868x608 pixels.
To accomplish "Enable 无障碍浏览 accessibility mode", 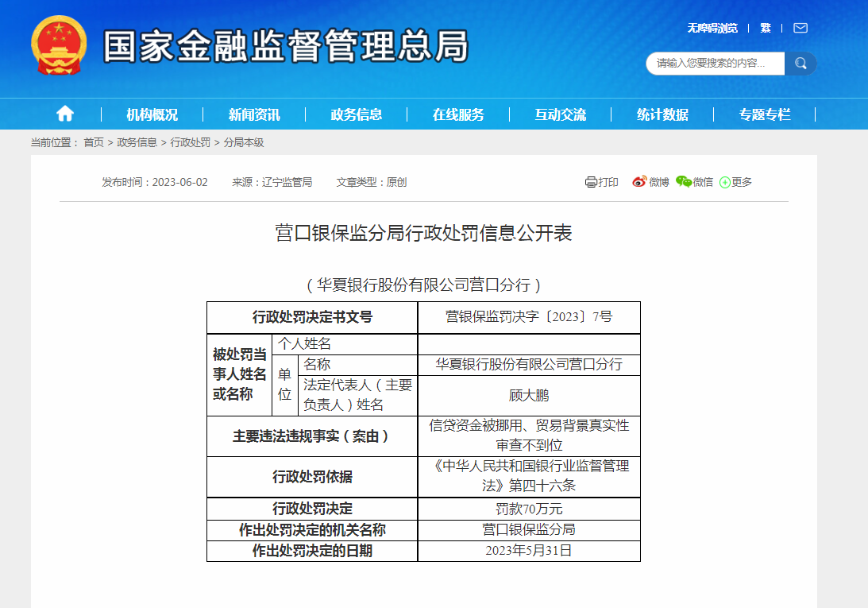I will tap(712, 28).
